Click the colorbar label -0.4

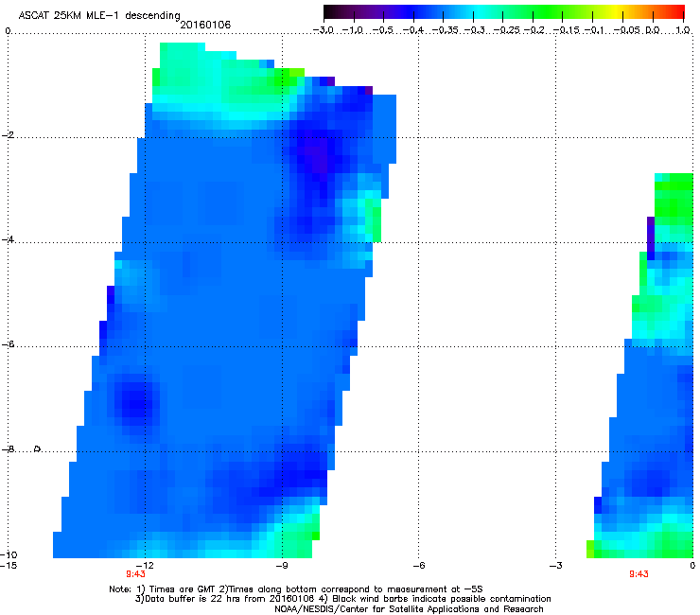(x=413, y=30)
